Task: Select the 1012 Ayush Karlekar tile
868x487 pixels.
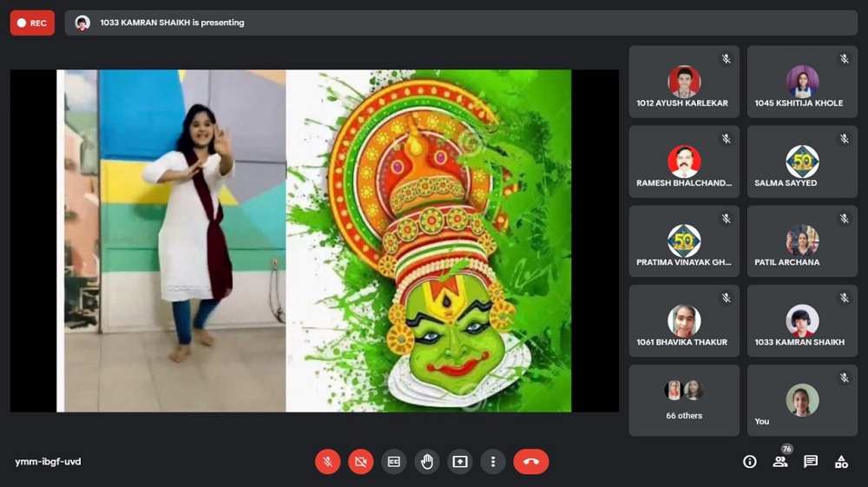Action: (684, 82)
